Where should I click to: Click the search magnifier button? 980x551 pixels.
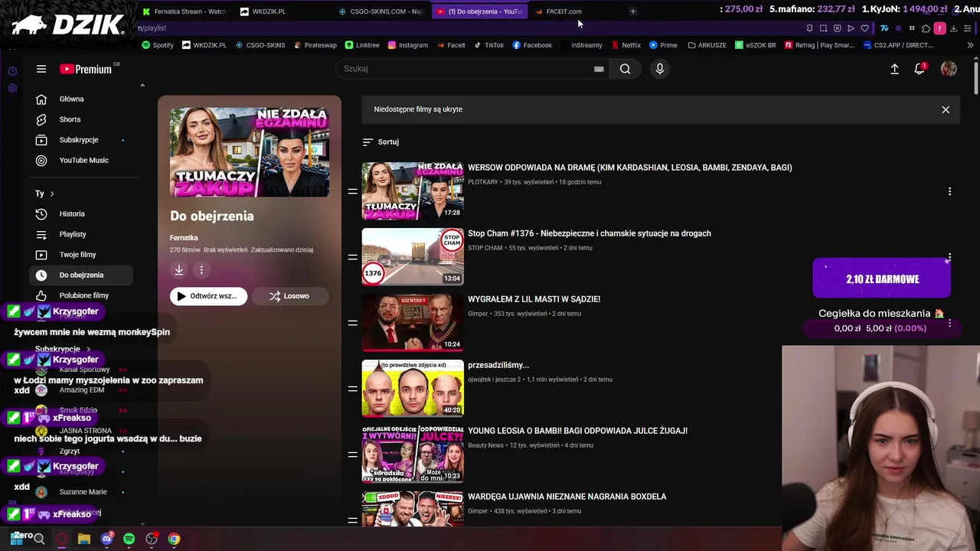pyautogui.click(x=625, y=69)
